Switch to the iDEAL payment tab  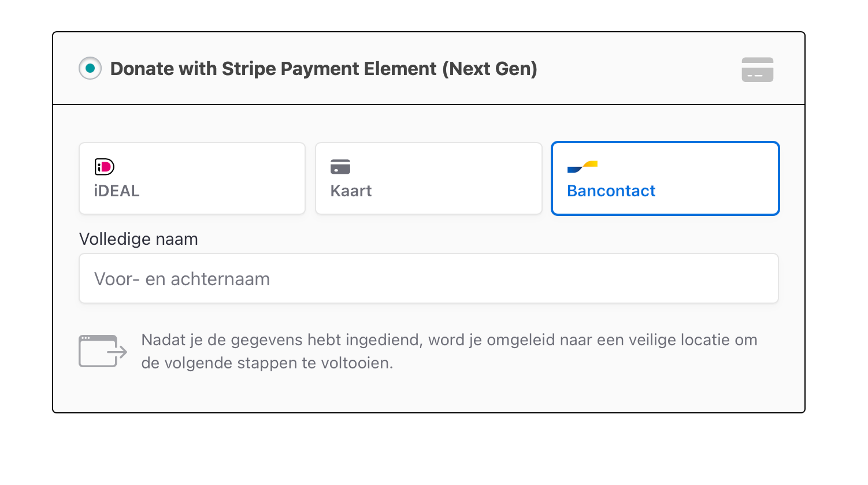click(x=192, y=178)
